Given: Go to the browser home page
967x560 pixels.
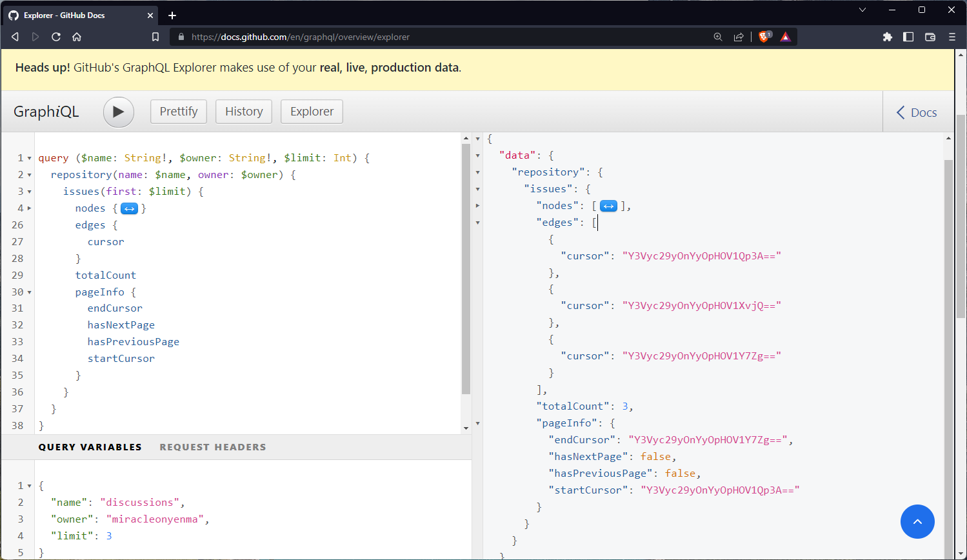Looking at the screenshot, I should pos(77,37).
